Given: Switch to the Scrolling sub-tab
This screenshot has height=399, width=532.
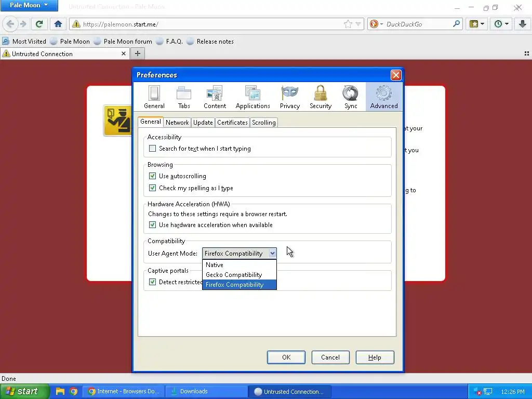Looking at the screenshot, I should pos(263,123).
